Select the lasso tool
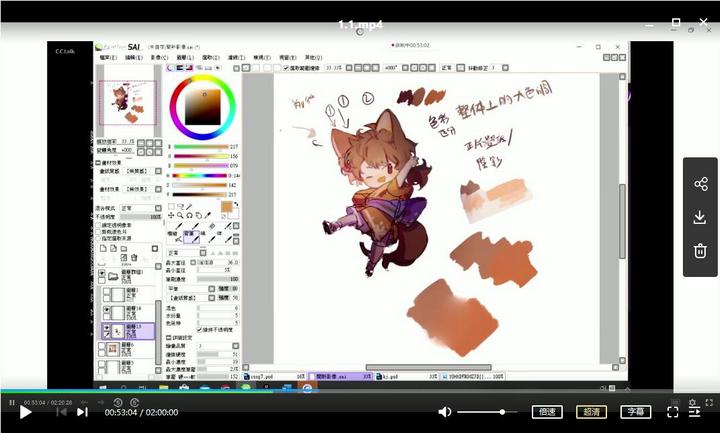The width and height of the screenshot is (720, 433). click(x=180, y=207)
